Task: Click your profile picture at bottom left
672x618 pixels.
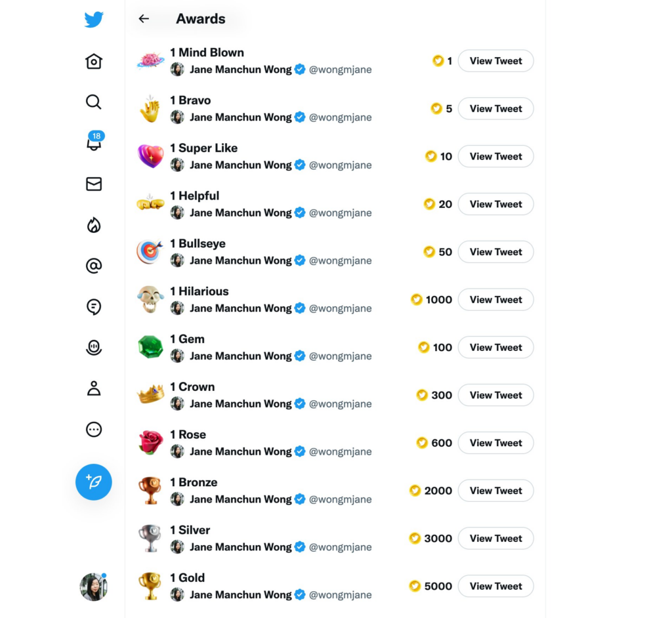Action: pyautogui.click(x=94, y=587)
